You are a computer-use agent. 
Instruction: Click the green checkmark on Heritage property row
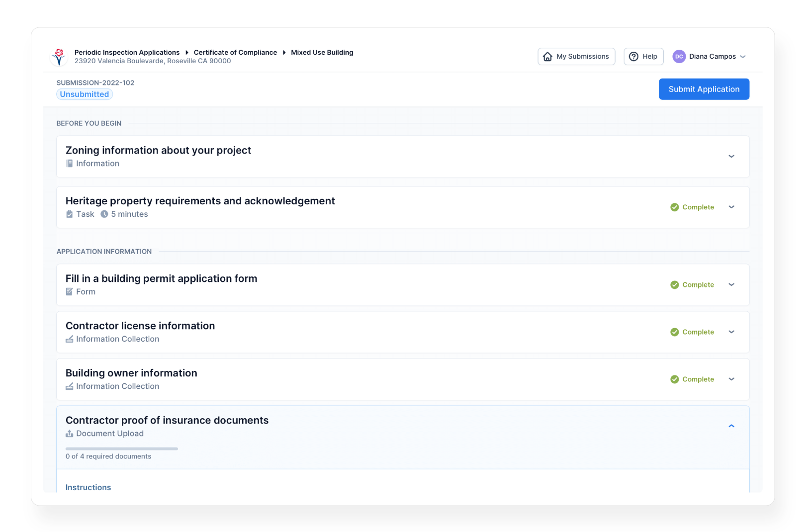tap(674, 207)
